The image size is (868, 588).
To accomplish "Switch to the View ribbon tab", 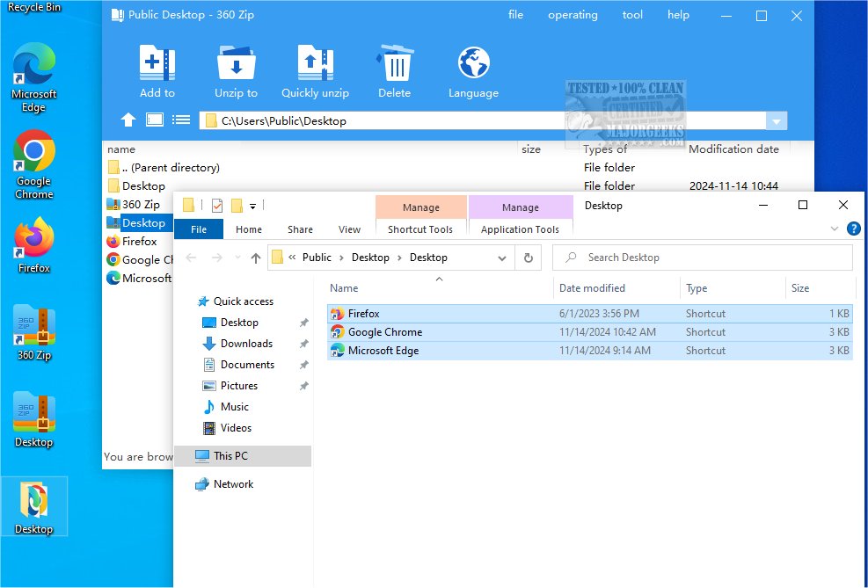I will 349,229.
